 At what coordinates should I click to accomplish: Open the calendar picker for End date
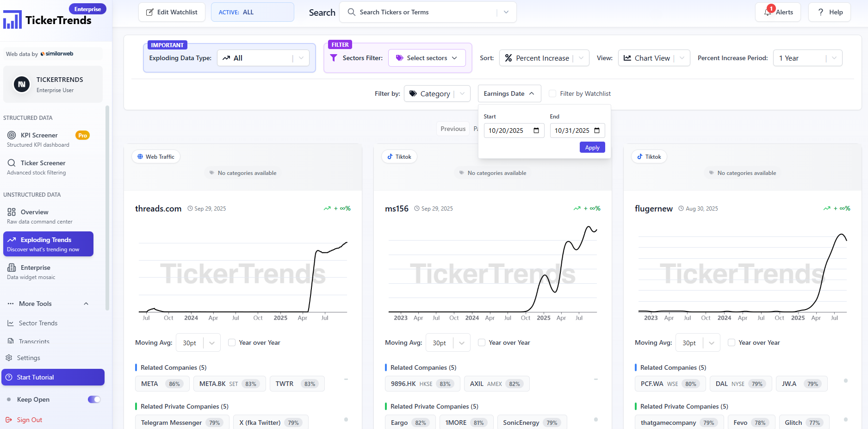pos(597,131)
